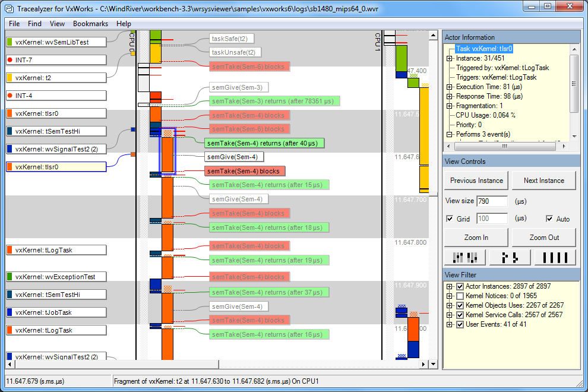Click the four-bars view layout icon button
The width and height of the screenshot is (588, 392).
click(x=555, y=257)
